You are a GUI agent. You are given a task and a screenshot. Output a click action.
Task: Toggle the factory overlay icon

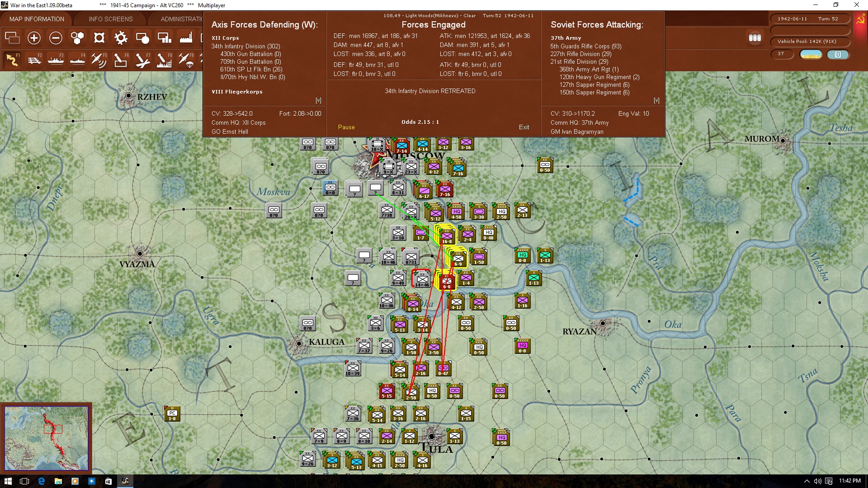click(186, 38)
